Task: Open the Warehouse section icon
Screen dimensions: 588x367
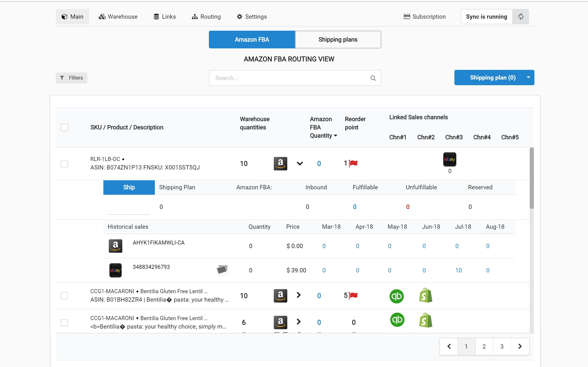Action: (x=102, y=17)
